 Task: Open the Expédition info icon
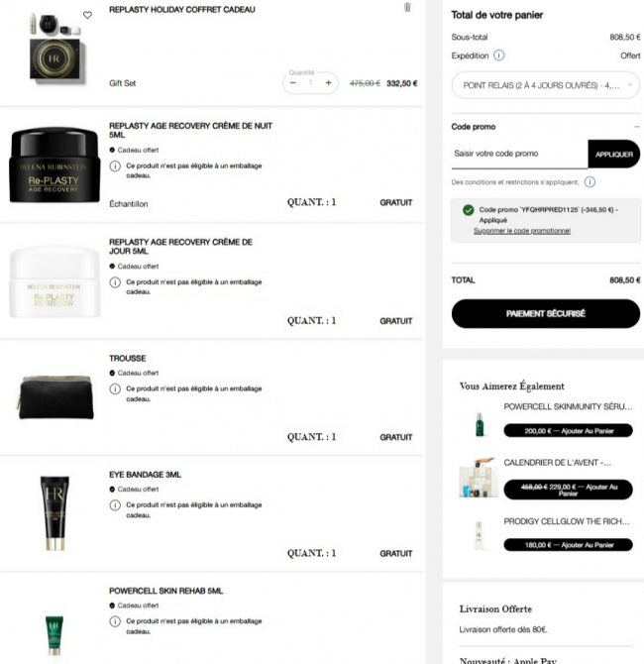pos(499,55)
